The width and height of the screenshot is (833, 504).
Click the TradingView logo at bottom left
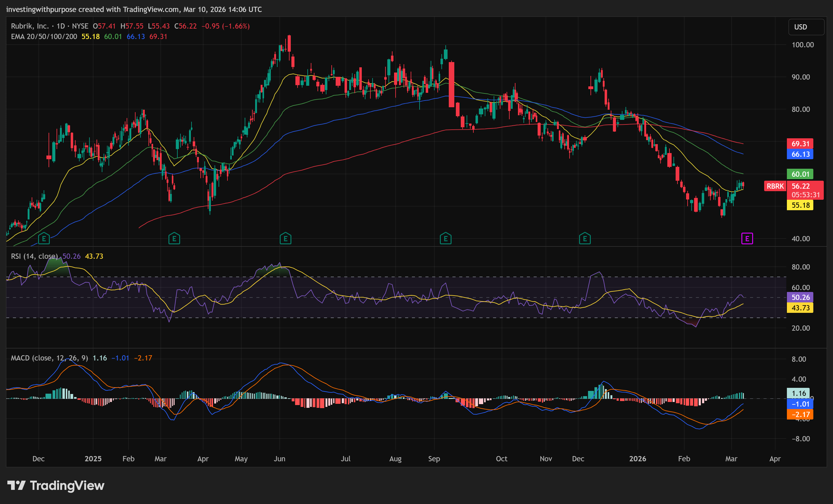[x=56, y=486]
